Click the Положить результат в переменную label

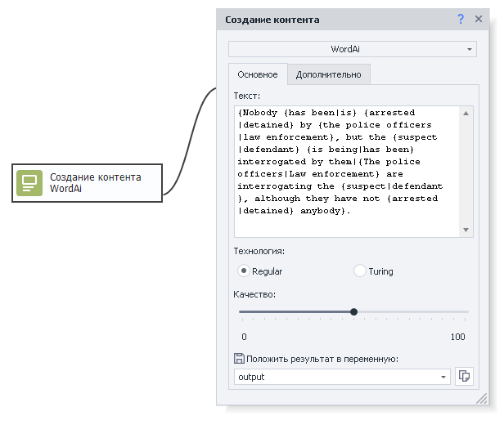pos(322,358)
